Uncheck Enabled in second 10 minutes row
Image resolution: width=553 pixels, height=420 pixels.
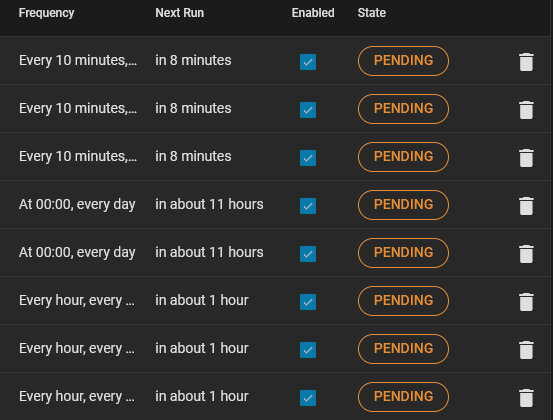[x=308, y=110]
